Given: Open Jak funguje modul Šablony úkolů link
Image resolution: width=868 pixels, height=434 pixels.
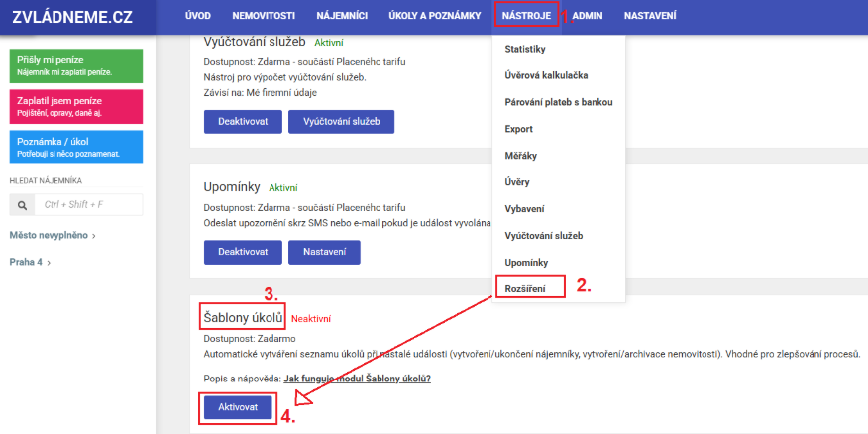Looking at the screenshot, I should coord(357,379).
